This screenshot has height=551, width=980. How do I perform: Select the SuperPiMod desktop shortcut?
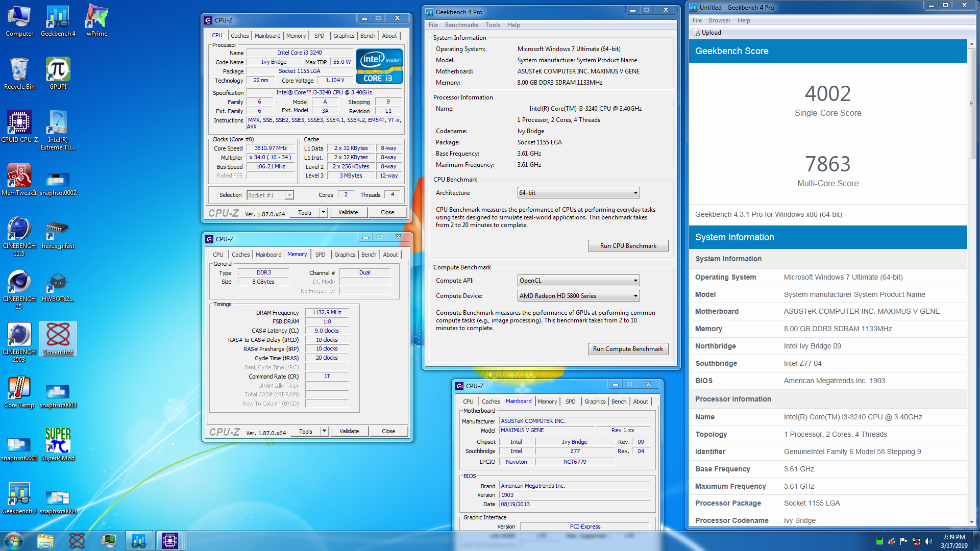coord(58,445)
